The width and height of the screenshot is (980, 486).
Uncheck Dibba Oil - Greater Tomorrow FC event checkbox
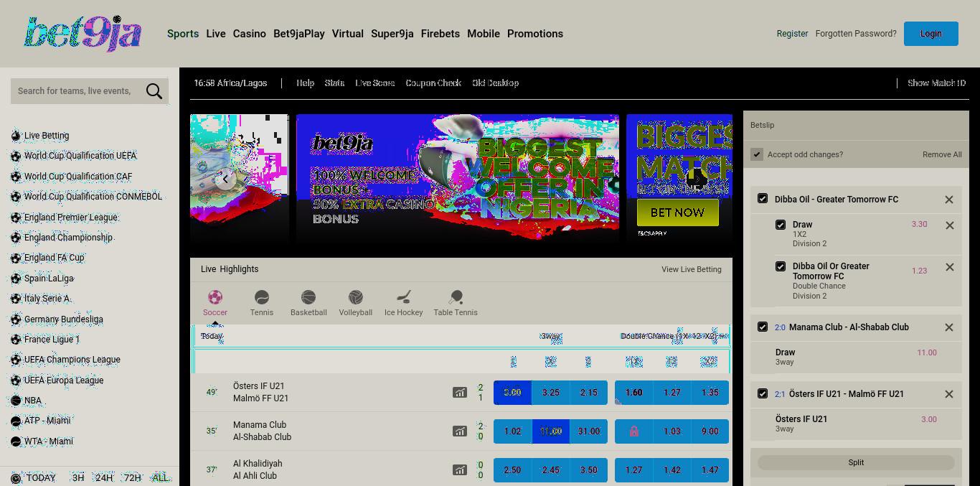(763, 199)
